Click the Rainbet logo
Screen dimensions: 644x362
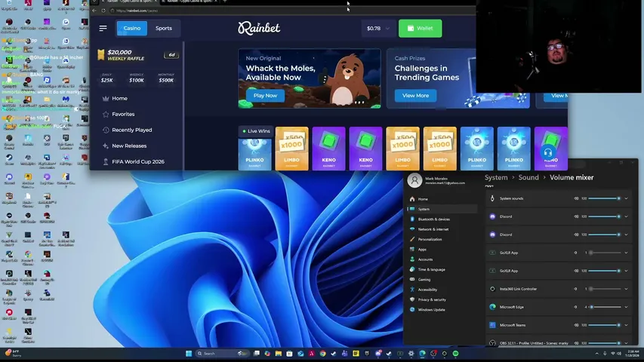pyautogui.click(x=259, y=29)
